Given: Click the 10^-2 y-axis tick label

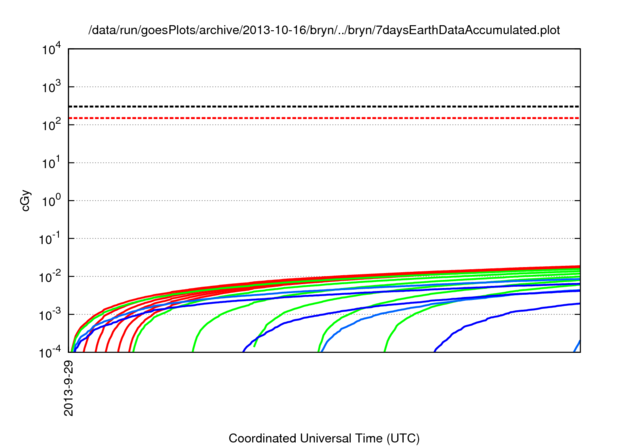Looking at the screenshot, I should [50, 277].
